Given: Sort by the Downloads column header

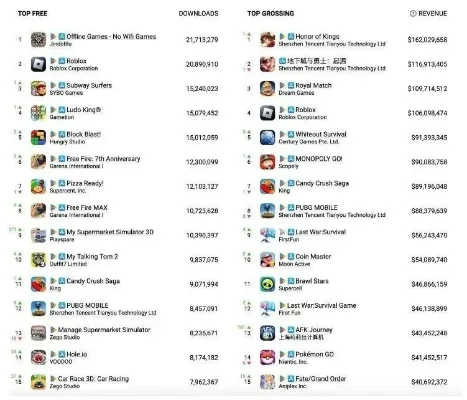Looking at the screenshot, I should 198,13.
